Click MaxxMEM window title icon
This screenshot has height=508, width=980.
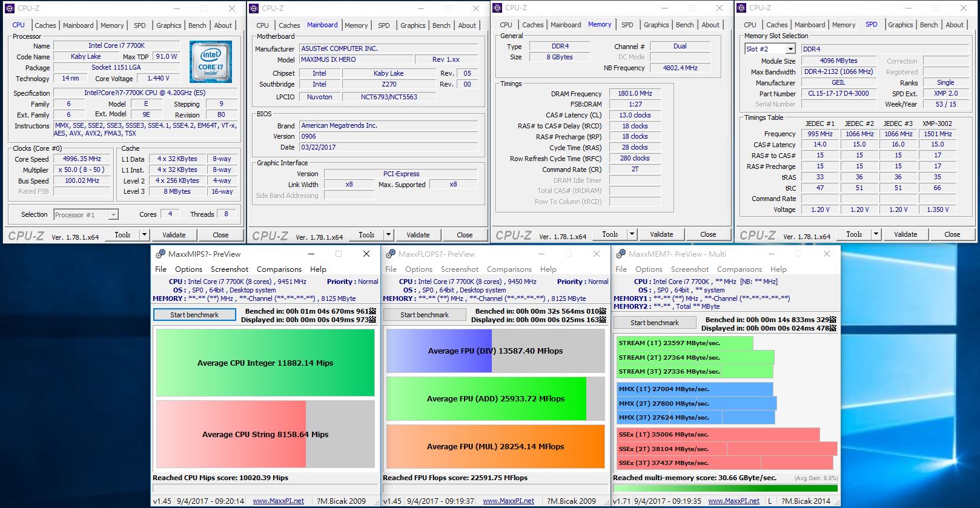click(x=621, y=254)
